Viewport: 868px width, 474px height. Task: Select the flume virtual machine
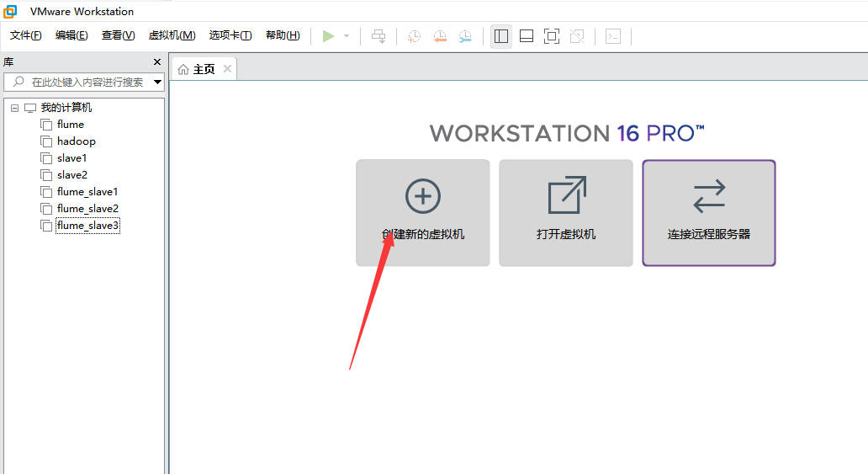[71, 124]
